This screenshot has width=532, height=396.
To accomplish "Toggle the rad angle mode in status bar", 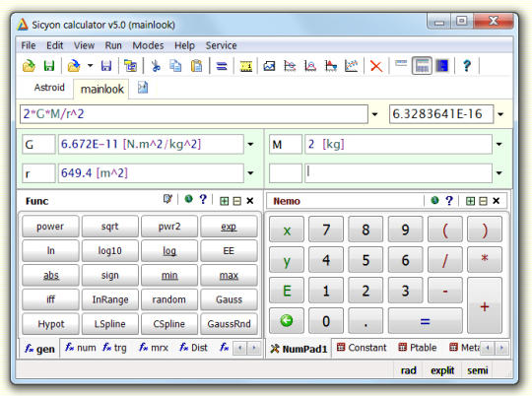I will 408,370.
